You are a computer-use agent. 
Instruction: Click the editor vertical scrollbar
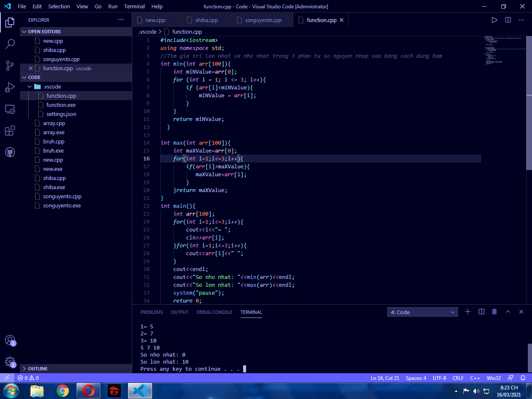coord(529,103)
